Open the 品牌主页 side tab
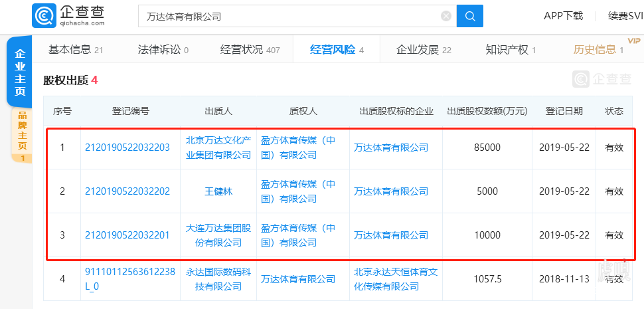644x309 pixels. (22, 136)
